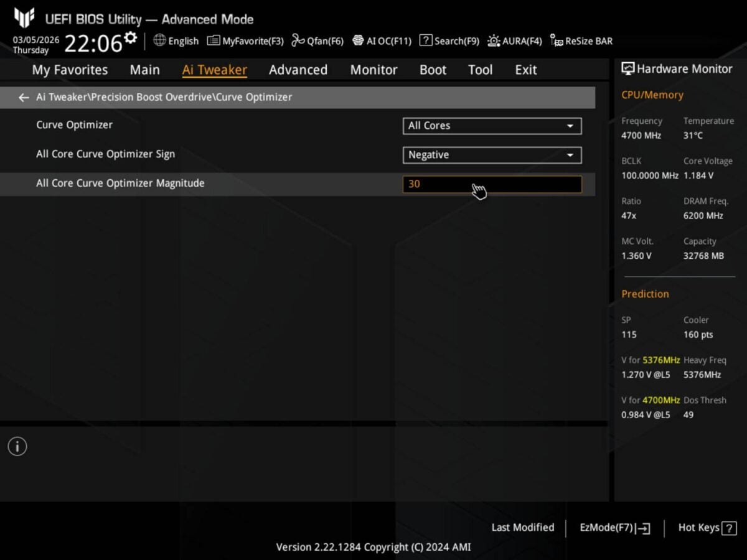Viewport: 747px width, 560px height.
Task: Click the info icon at bottom left
Action: tap(17, 446)
